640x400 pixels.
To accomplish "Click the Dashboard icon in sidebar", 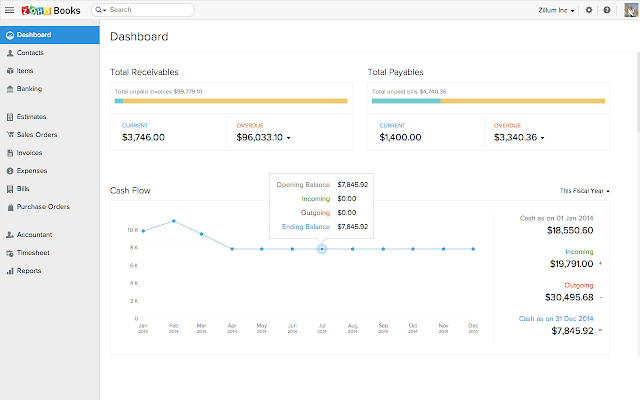I will (x=10, y=35).
